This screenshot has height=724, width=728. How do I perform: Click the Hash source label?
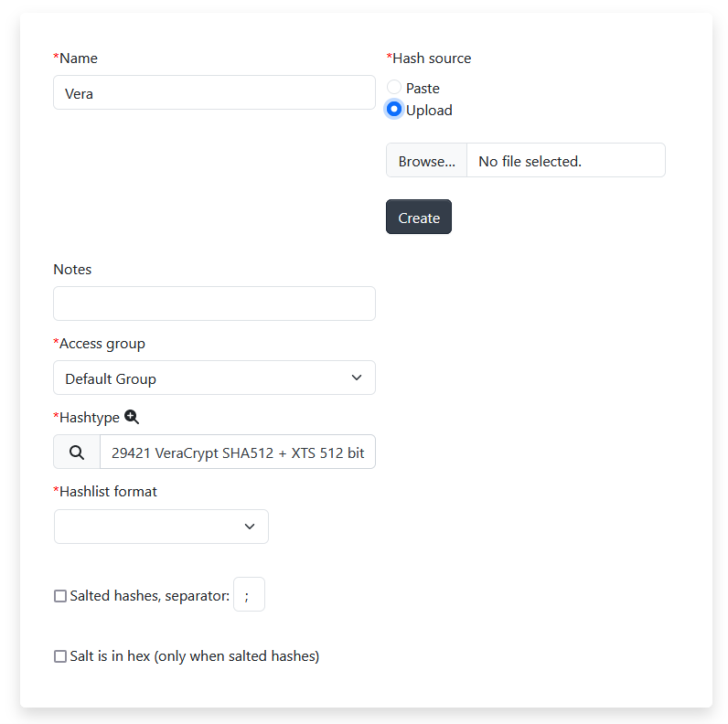[x=432, y=59]
